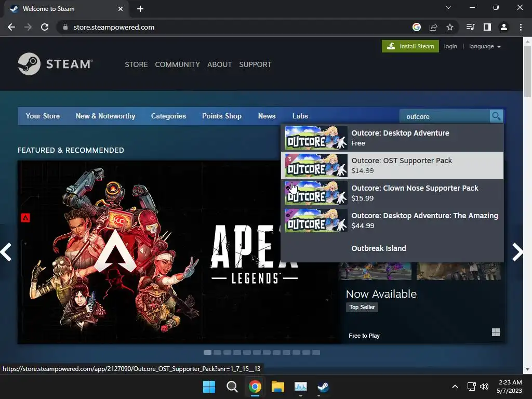Close the Welcome to Steam tab
The width and height of the screenshot is (532, 399).
click(121, 9)
